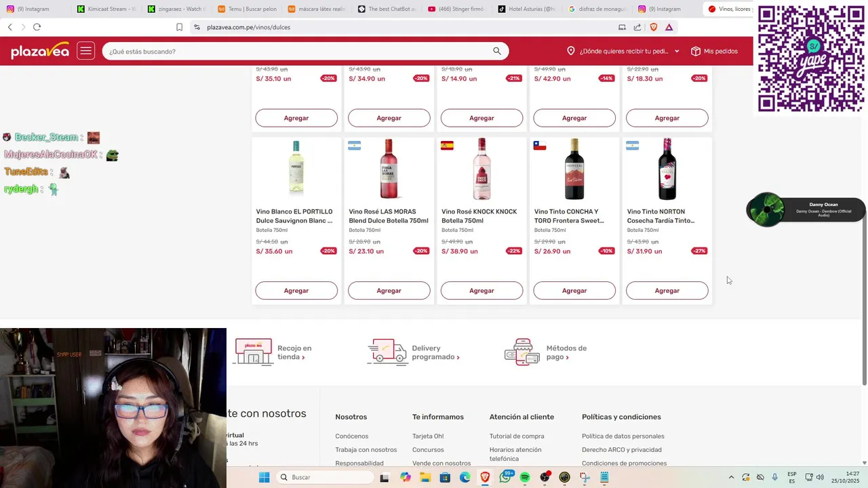Screen dimensions: 868x488
Task: Open Métodos de pago link
Action: tap(566, 352)
